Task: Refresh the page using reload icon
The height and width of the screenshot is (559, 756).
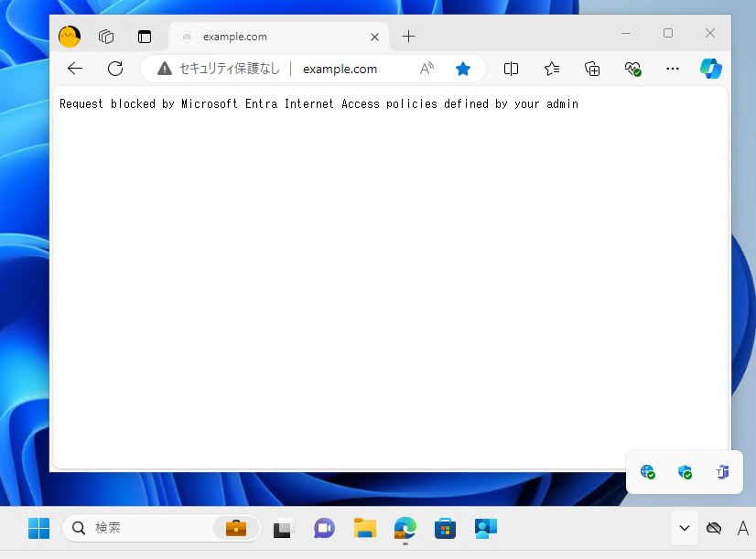Action: (x=115, y=69)
